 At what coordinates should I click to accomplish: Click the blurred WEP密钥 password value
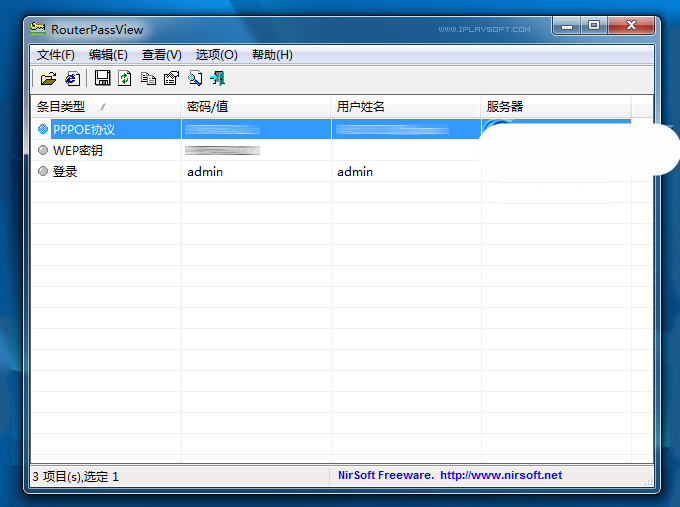tap(222, 150)
